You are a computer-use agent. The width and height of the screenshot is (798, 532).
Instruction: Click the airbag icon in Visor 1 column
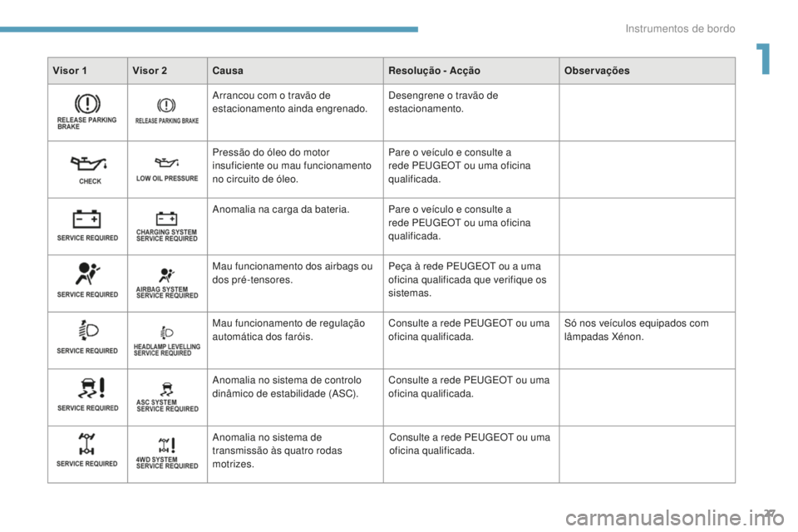(x=87, y=273)
